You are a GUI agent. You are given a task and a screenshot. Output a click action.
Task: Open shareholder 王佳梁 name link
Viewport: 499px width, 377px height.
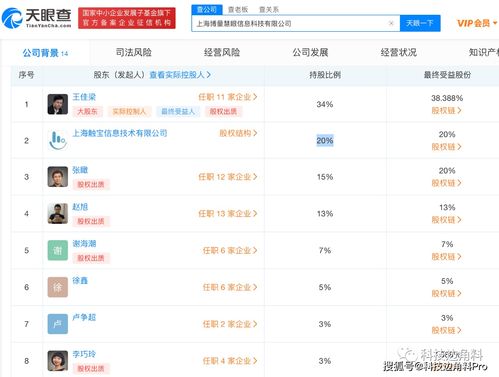point(84,97)
